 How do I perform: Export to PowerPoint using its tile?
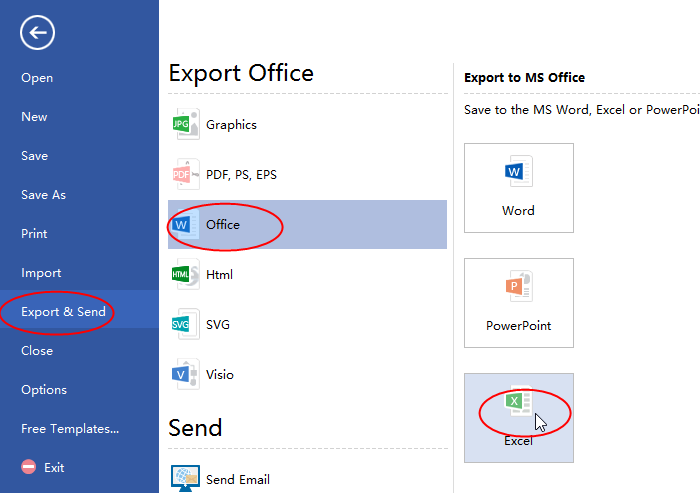(518, 303)
